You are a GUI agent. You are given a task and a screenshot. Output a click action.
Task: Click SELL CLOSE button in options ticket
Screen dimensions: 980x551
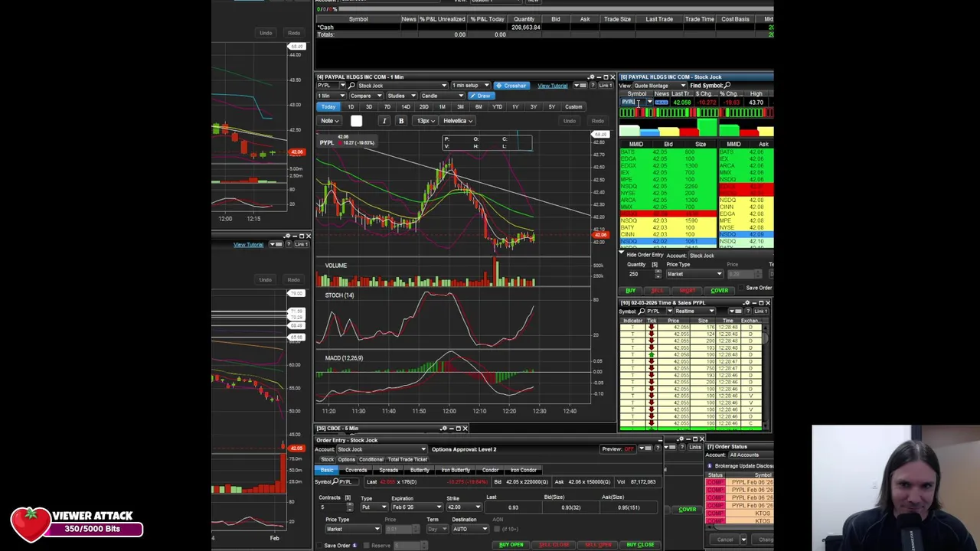click(554, 545)
